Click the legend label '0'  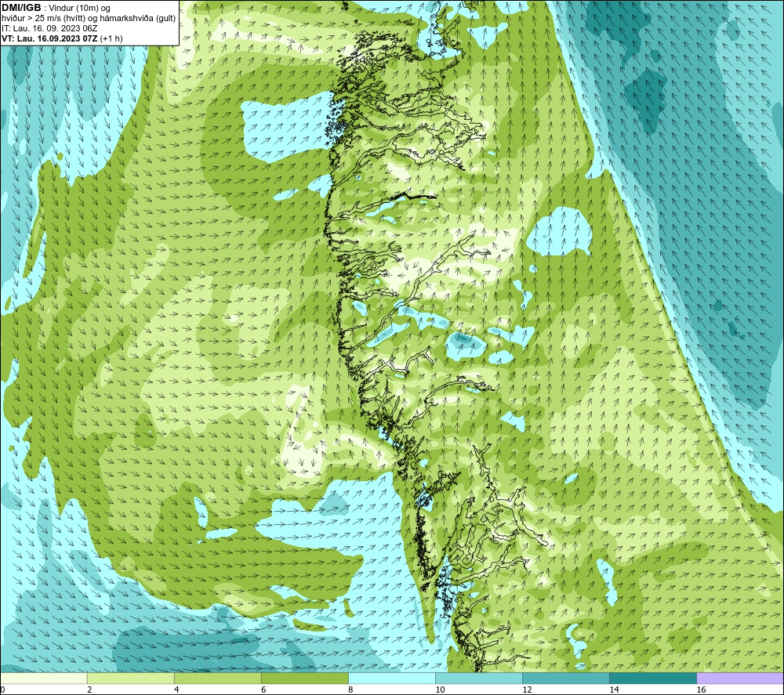(2, 690)
